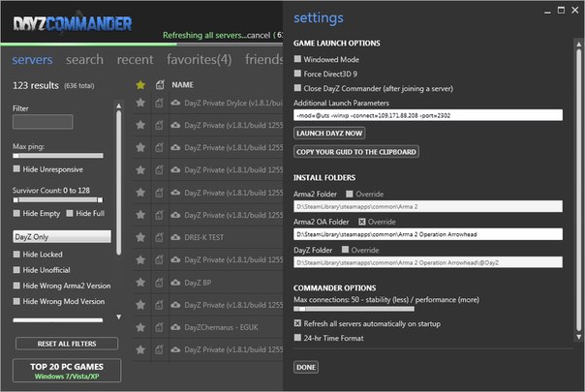The height and width of the screenshot is (392, 585).
Task: Enable Close DayZ Commander after joining
Action: coord(297,88)
